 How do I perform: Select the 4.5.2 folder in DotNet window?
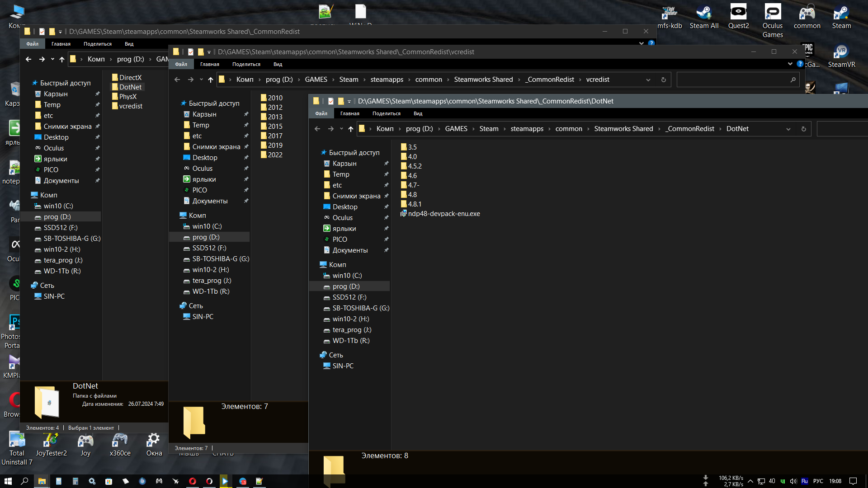tap(411, 166)
